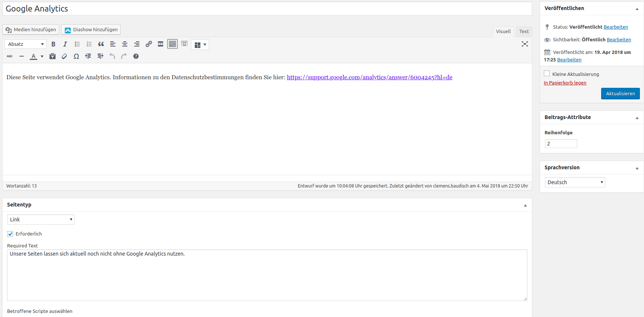This screenshot has width=644, height=317.
Task: Enter distraction-free fullscreen mode
Action: pyautogui.click(x=525, y=44)
